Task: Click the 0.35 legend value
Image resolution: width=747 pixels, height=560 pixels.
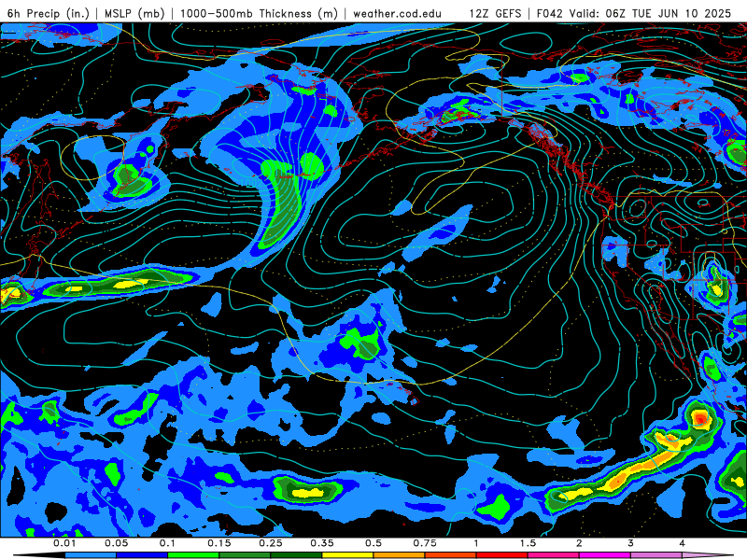Action: tap(322, 543)
